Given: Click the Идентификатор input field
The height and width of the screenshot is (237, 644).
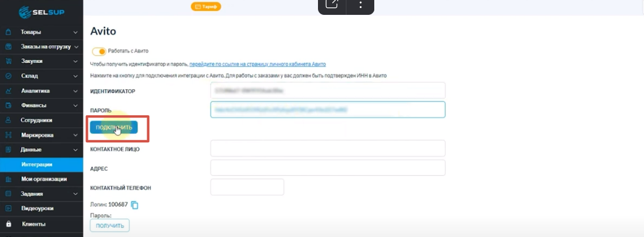Looking at the screenshot, I should [328, 90].
